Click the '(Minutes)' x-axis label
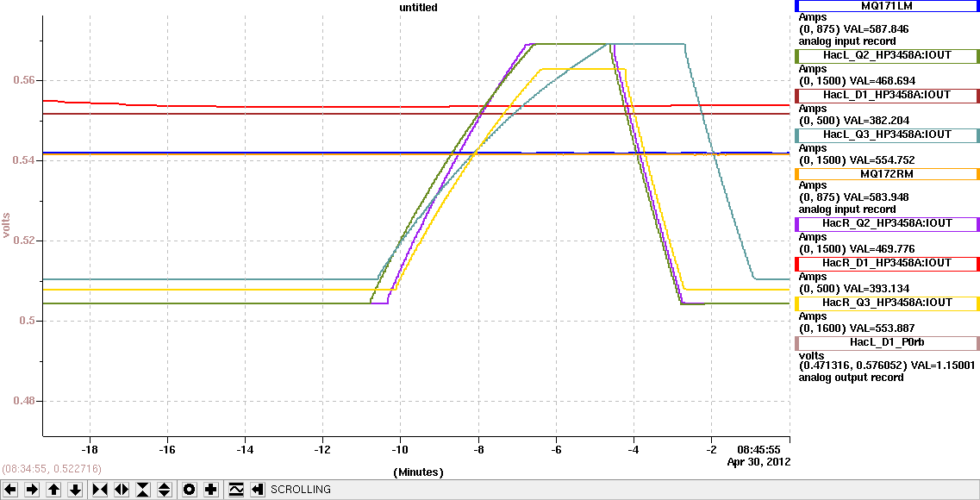The image size is (980, 500). pyautogui.click(x=418, y=472)
